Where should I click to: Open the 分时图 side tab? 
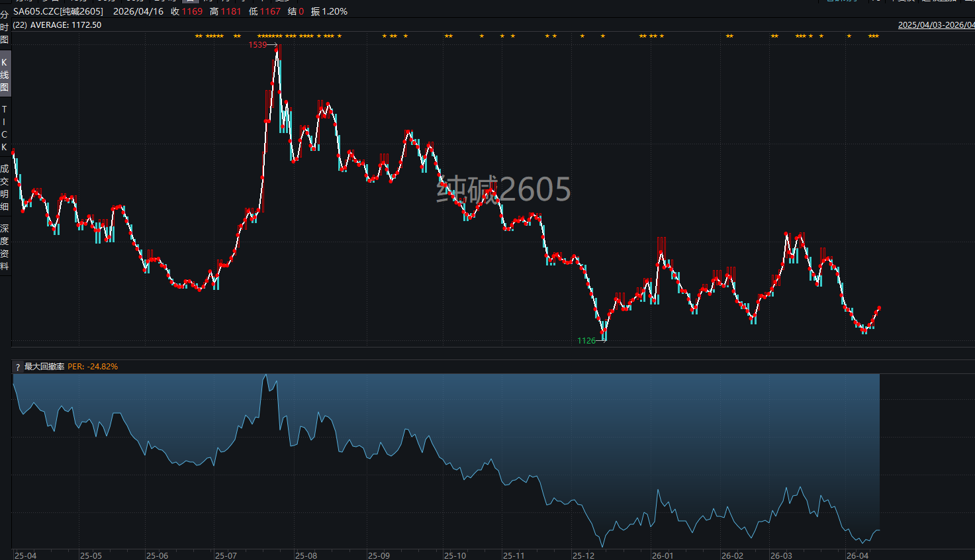coord(5,27)
